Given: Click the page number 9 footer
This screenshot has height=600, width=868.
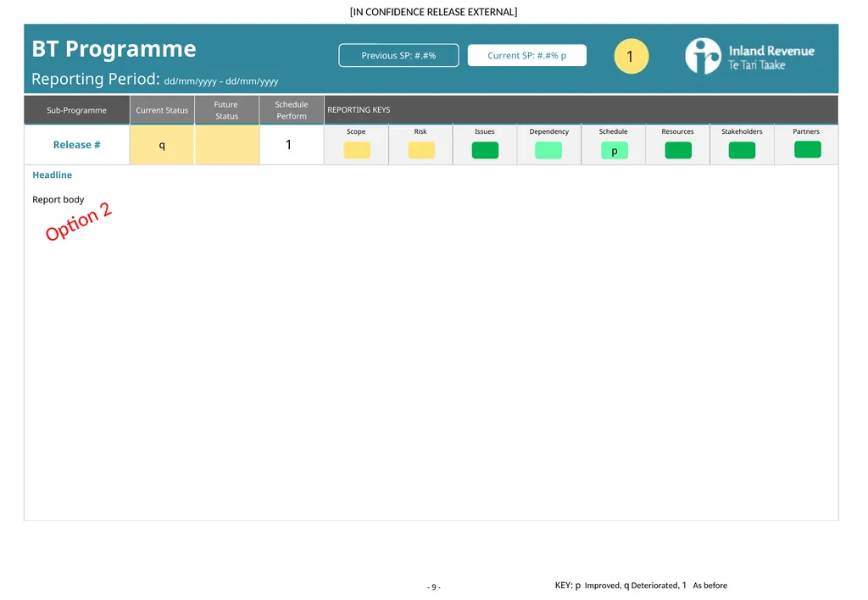Looking at the screenshot, I should 434,586.
